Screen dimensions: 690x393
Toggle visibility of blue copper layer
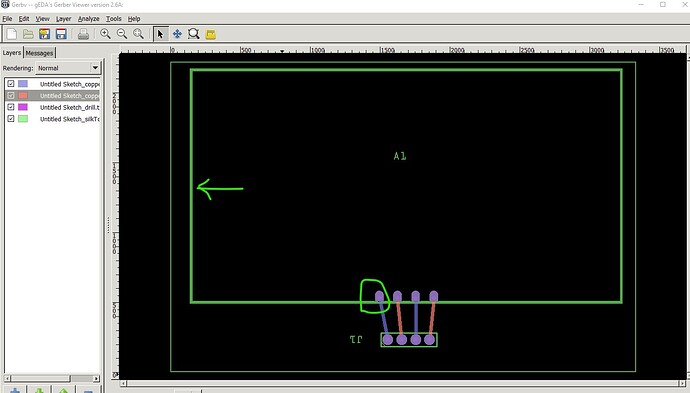(11, 84)
